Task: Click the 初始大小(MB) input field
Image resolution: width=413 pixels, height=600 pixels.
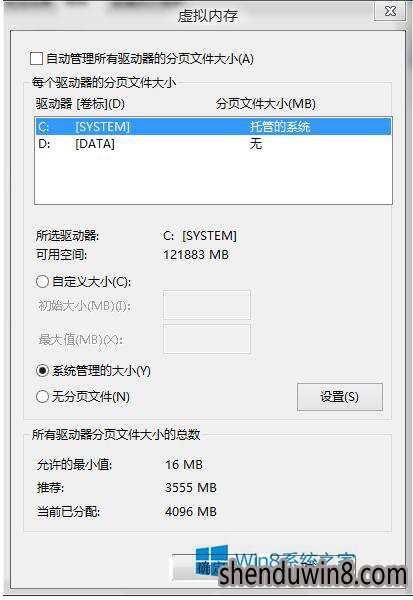Action: 207,305
